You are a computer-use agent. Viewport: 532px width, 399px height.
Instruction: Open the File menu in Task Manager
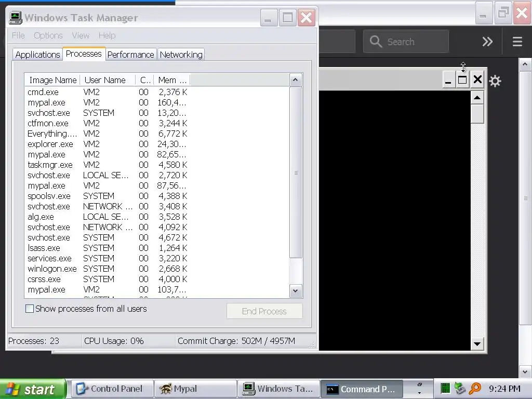pyautogui.click(x=18, y=35)
